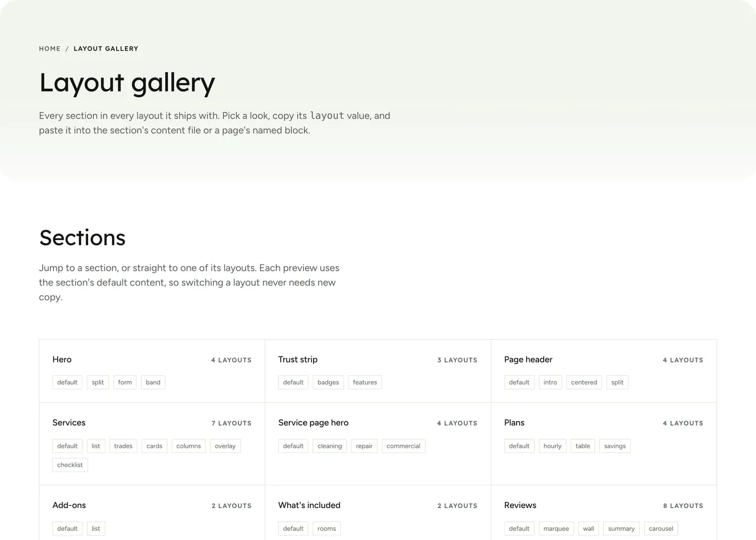This screenshot has width=756, height=540.
Task: Select the Services checklist layout
Action: pos(70,465)
